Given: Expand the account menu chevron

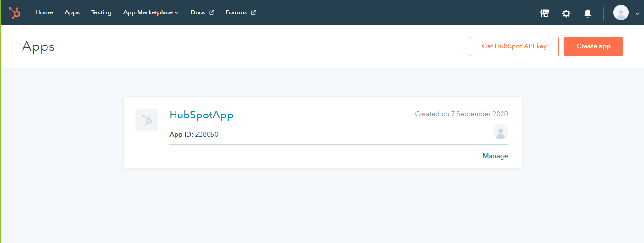Looking at the screenshot, I should click(x=637, y=14).
